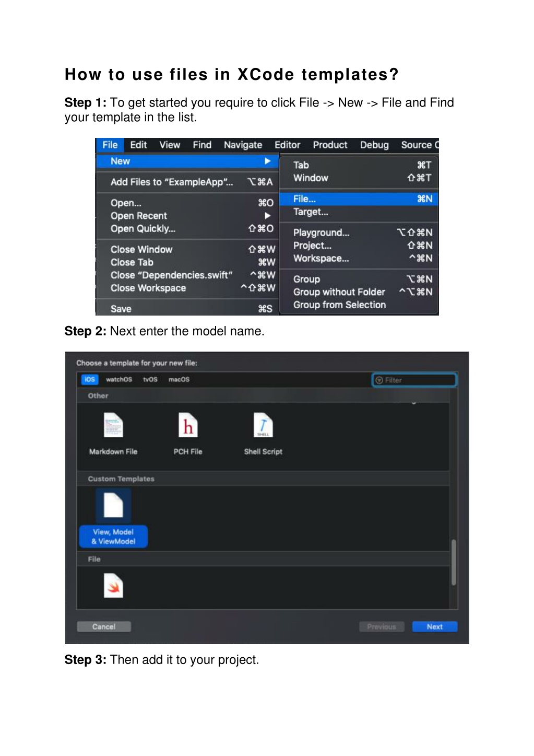Choose Close "Dependencies.swift" menu item
The image size is (534, 756).
tap(187, 275)
